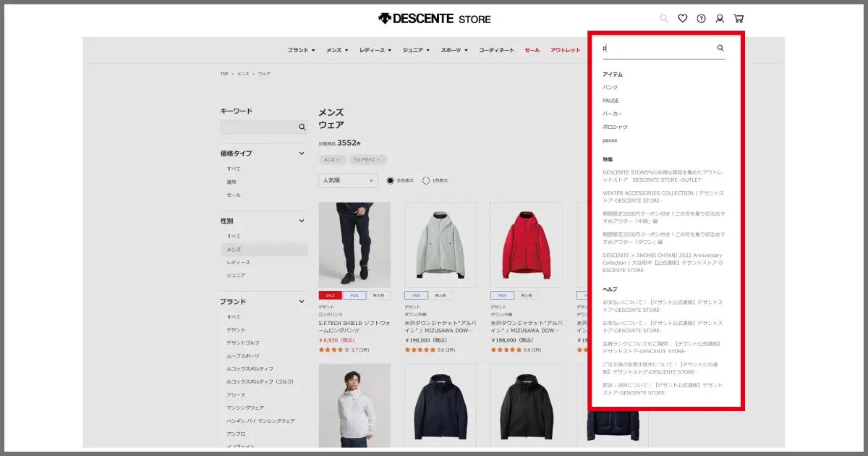Open the white jacket model thumbnail
Viewport: 868px width, 456px height.
[354, 405]
